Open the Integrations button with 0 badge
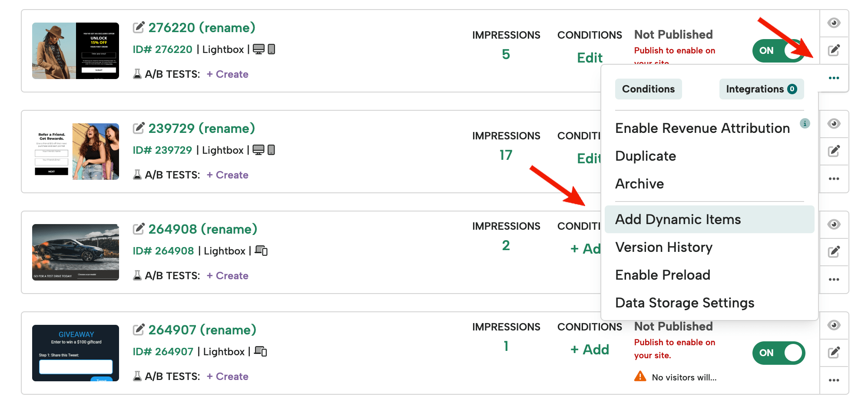Viewport: 868px width, 403px height. pos(761,89)
